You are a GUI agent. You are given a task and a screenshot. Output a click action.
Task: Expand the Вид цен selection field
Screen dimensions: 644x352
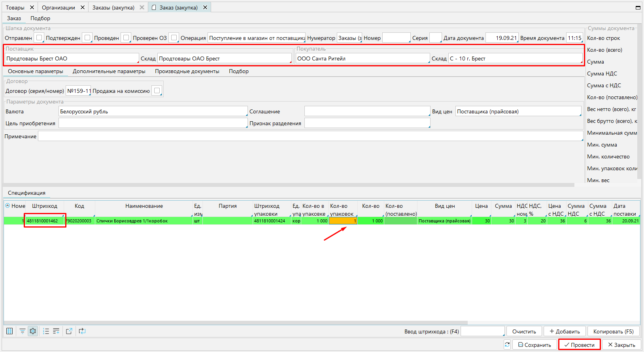click(x=518, y=111)
